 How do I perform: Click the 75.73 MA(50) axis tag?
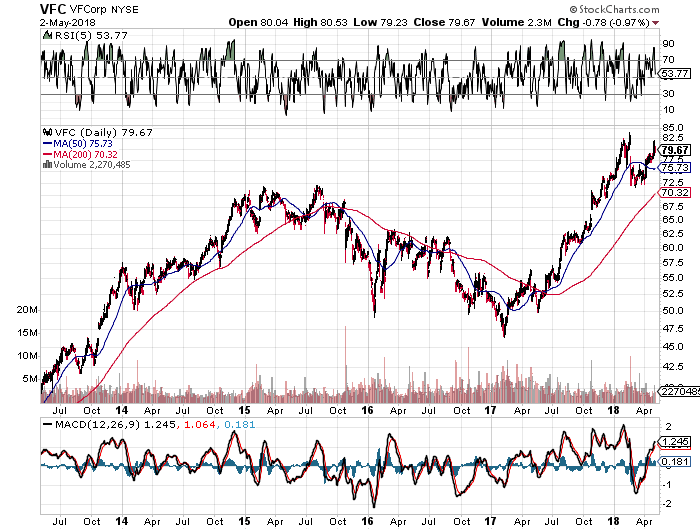pos(675,168)
